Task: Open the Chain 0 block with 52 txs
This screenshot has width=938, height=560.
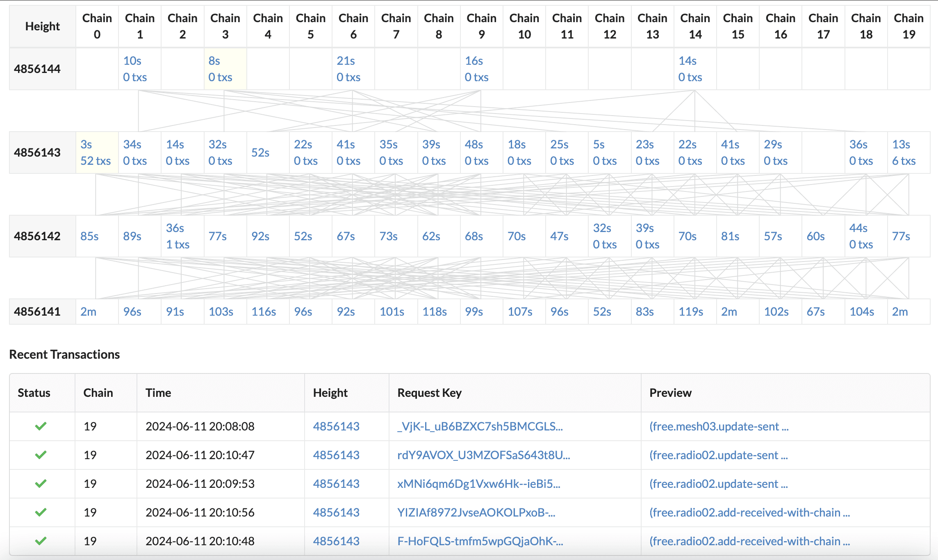Action: [x=95, y=153]
